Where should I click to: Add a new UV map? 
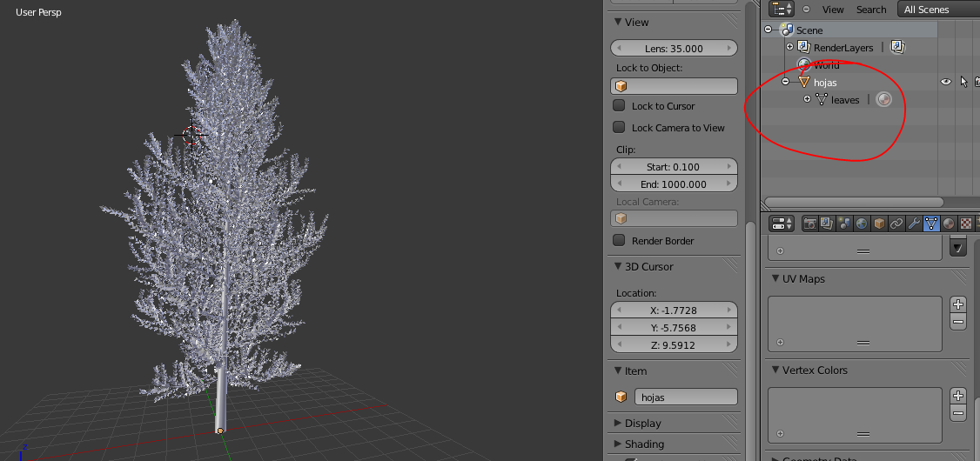tap(958, 304)
